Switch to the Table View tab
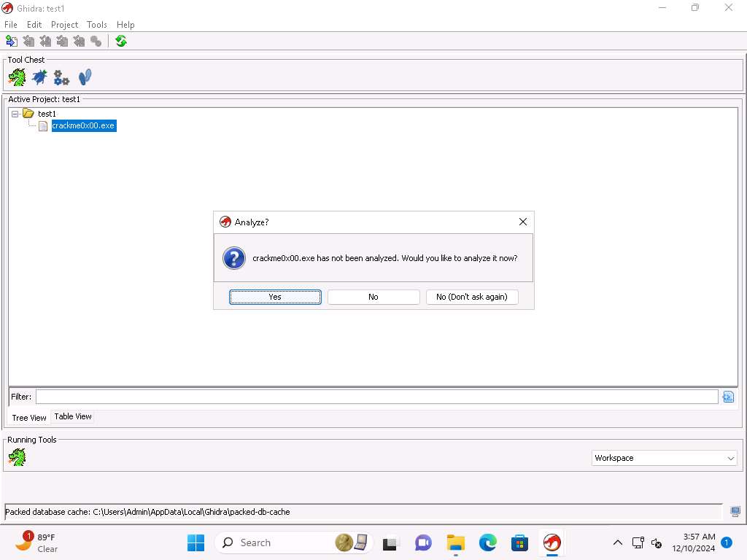 tap(73, 416)
